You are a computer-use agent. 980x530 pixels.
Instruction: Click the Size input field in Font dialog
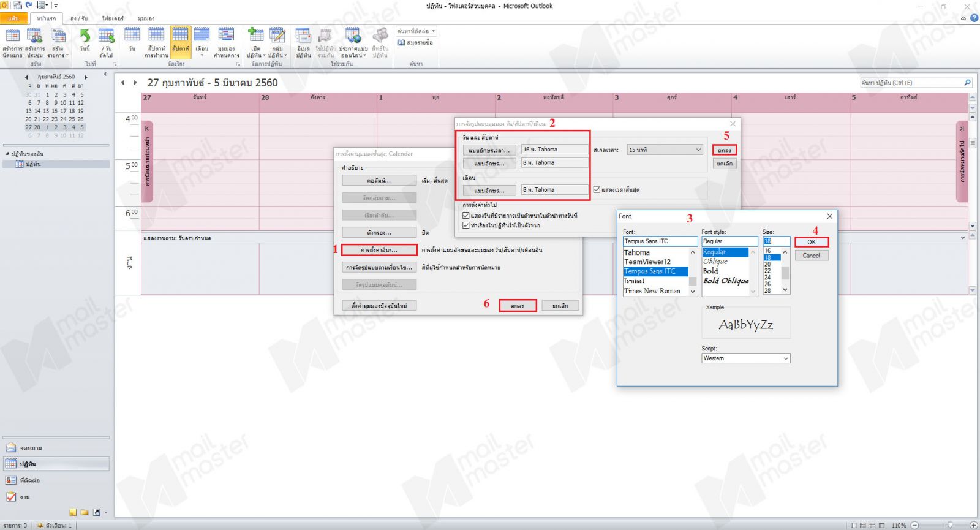[x=776, y=241]
